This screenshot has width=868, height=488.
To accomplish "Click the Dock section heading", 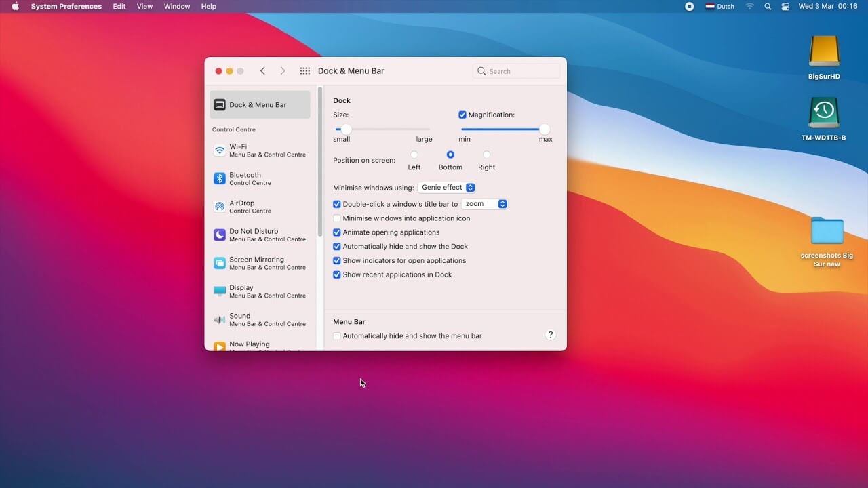I will point(342,100).
